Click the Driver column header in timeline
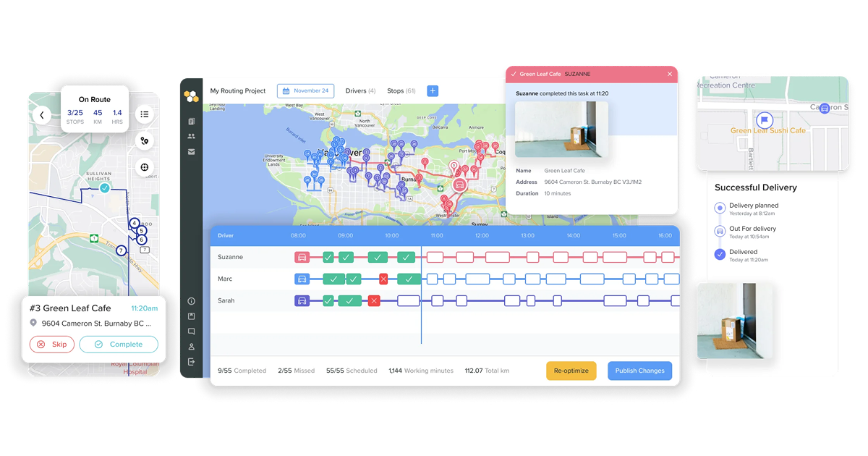Viewport: 868px width, 456px height. (x=226, y=236)
